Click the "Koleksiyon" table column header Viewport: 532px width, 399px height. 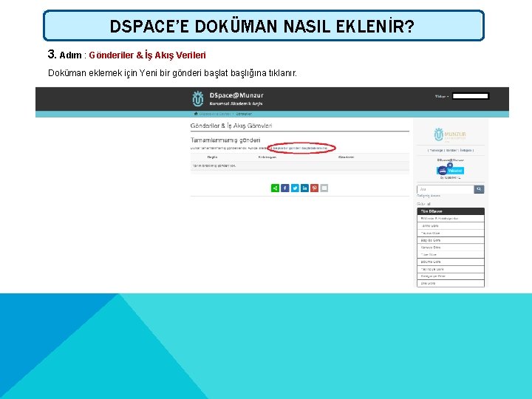tap(267, 157)
